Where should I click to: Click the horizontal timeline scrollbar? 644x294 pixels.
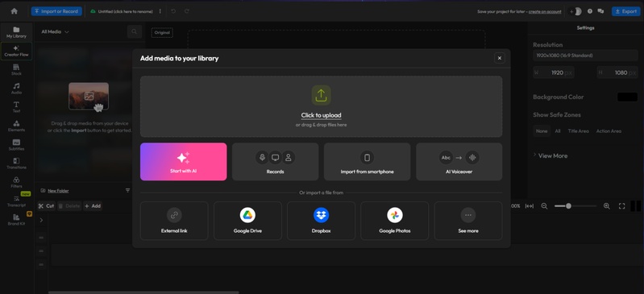pos(143,292)
